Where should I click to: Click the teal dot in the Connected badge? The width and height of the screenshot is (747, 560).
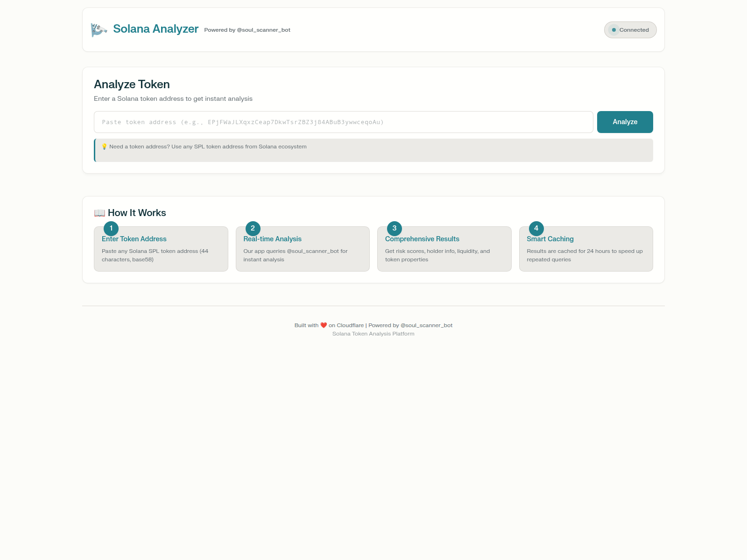click(x=614, y=30)
